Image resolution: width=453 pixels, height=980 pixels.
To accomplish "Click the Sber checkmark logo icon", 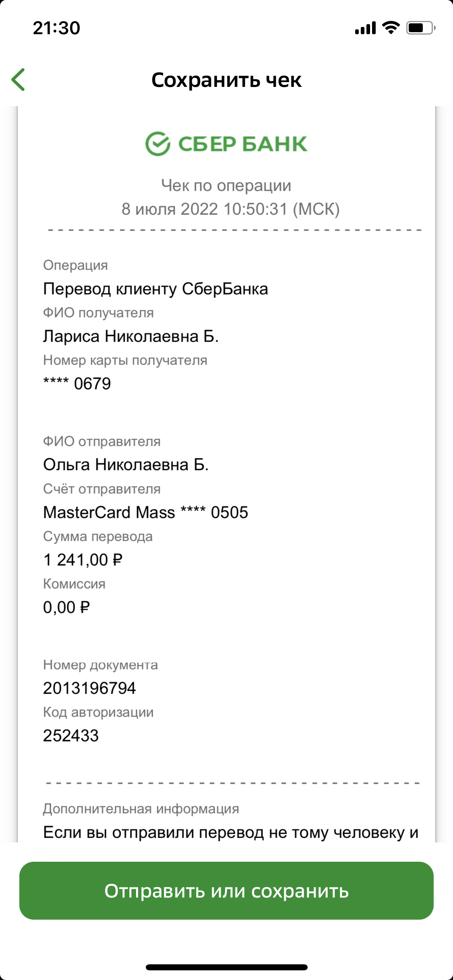I will [157, 144].
